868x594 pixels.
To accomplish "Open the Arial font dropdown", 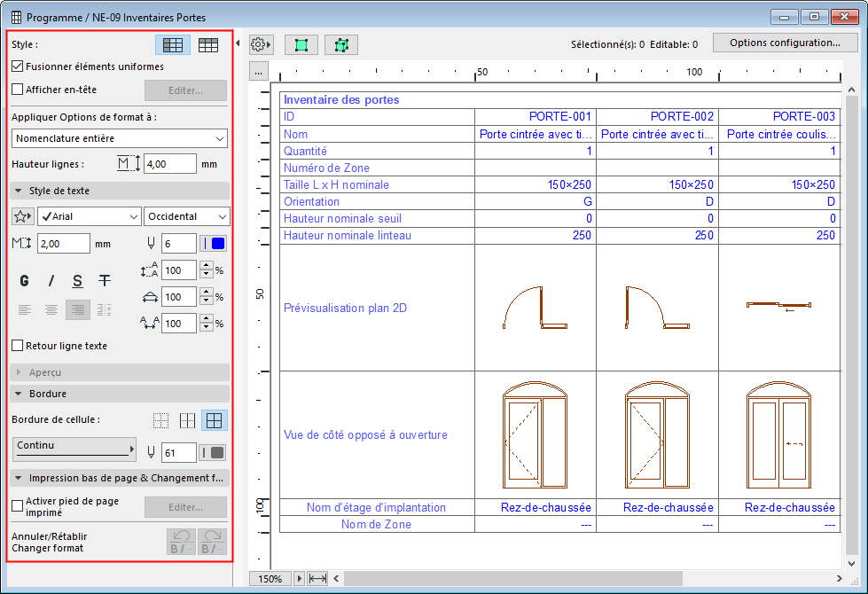I will (89, 216).
